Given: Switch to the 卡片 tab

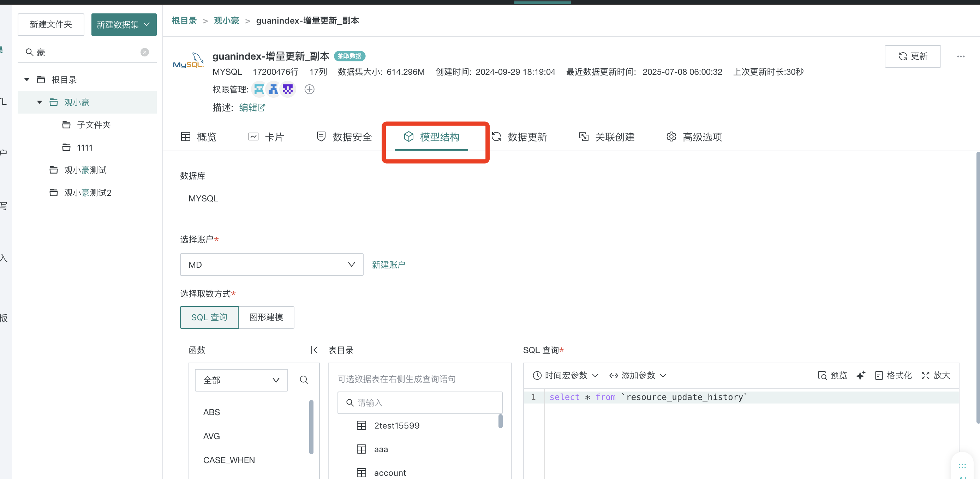Looking at the screenshot, I should [266, 137].
